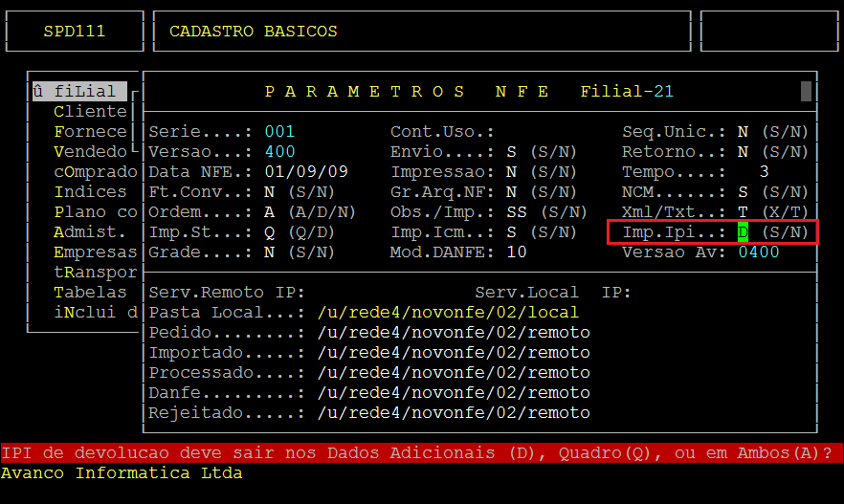Toggle the Ft.Conv S/N value
This screenshot has width=844, height=504.
point(270,192)
